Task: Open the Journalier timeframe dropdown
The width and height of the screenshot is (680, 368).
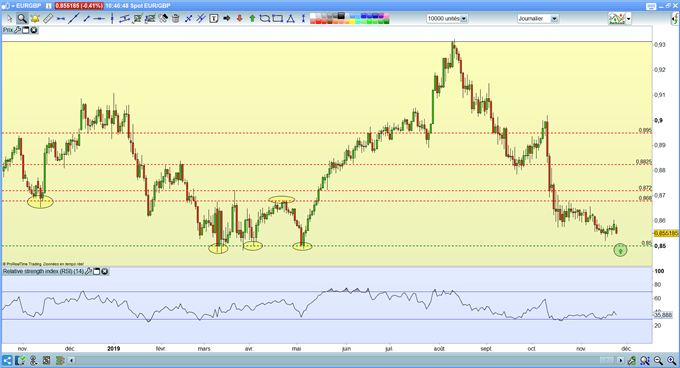Action: [554, 19]
